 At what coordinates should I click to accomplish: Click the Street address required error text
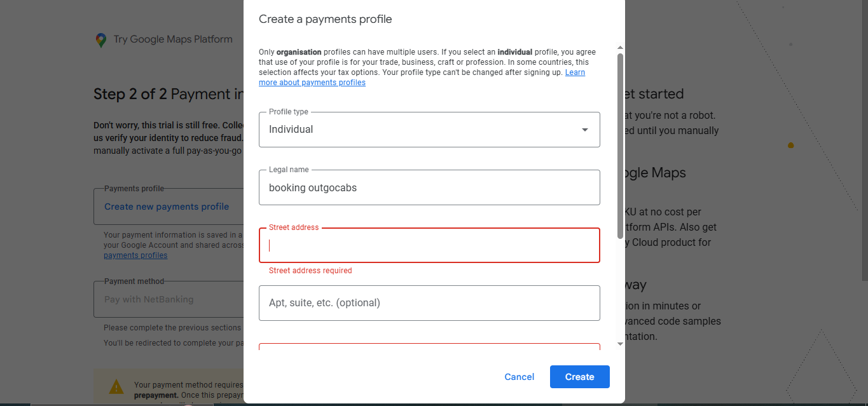[x=310, y=271]
